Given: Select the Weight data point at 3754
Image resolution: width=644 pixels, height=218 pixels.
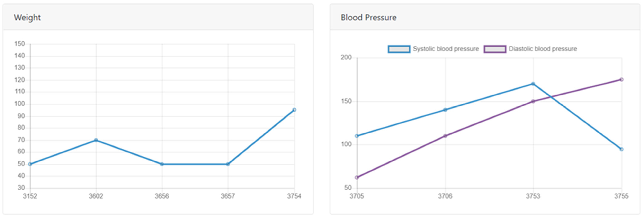Looking at the screenshot, I should (x=294, y=110).
